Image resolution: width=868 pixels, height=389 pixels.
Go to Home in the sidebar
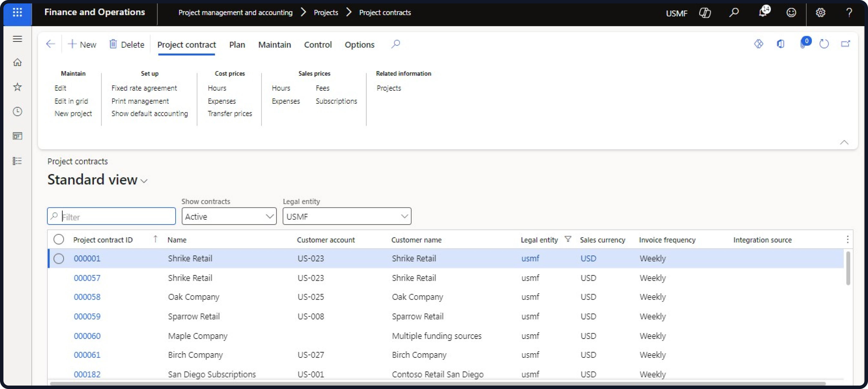[x=17, y=62]
